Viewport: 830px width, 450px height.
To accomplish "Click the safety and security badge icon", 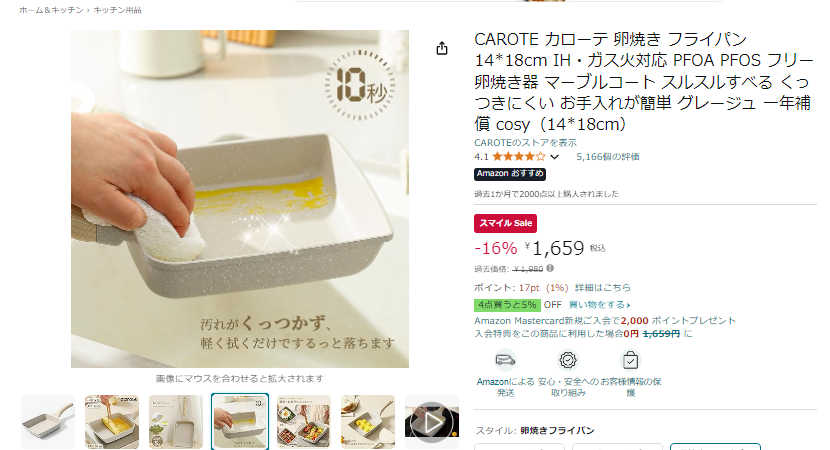I will click(x=568, y=360).
